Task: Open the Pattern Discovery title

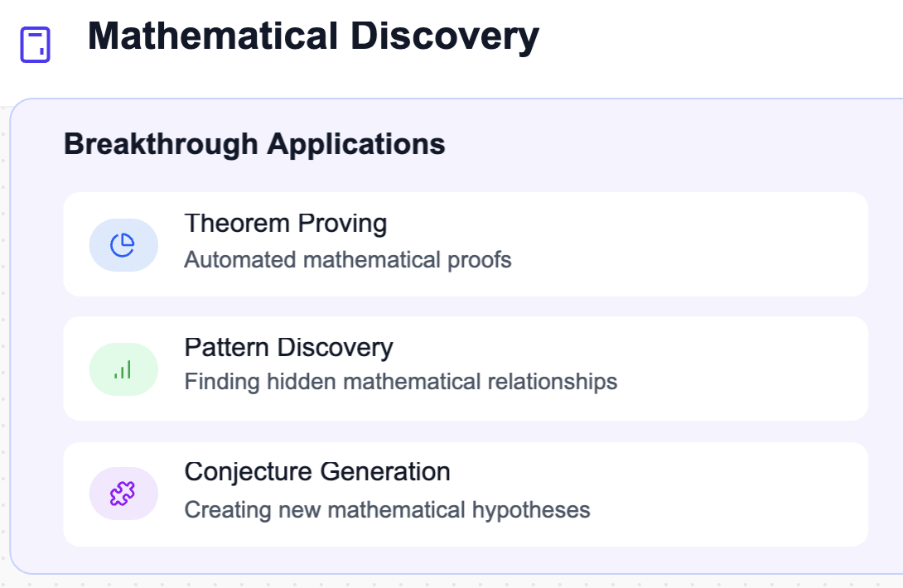Action: point(288,347)
